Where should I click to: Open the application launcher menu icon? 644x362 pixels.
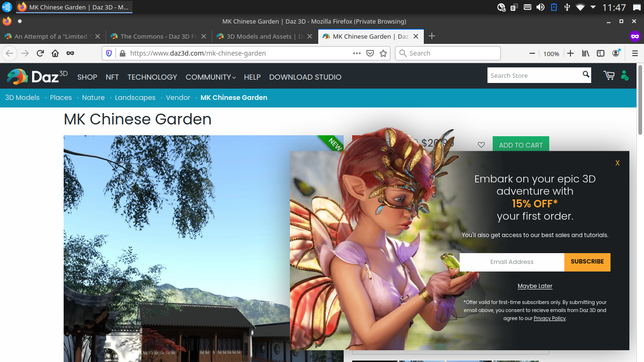7,7
